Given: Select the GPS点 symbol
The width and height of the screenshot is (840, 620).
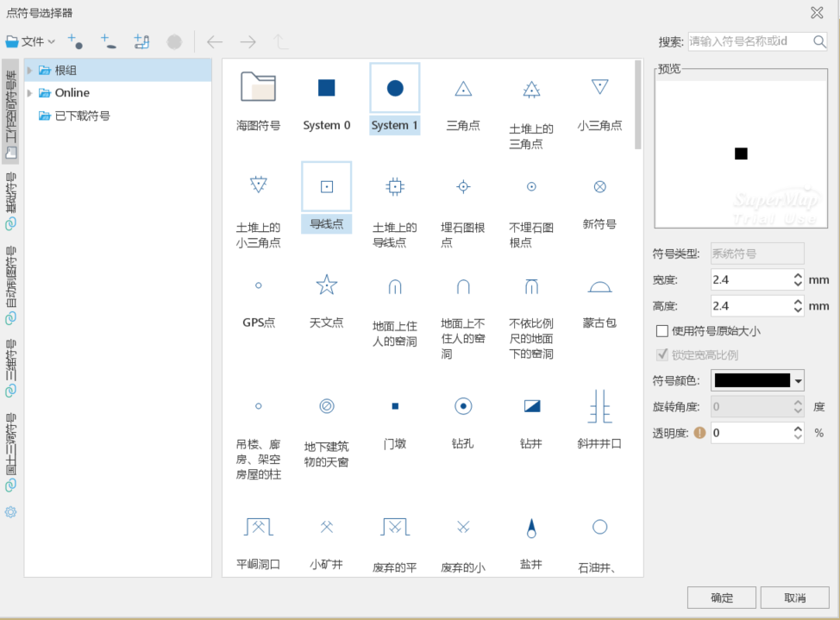Looking at the screenshot, I should pyautogui.click(x=258, y=296).
